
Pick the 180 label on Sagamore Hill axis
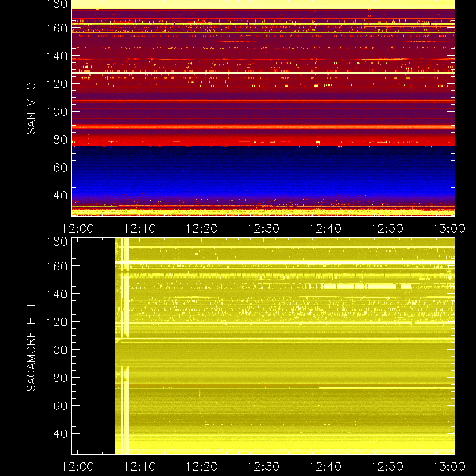coord(57,242)
